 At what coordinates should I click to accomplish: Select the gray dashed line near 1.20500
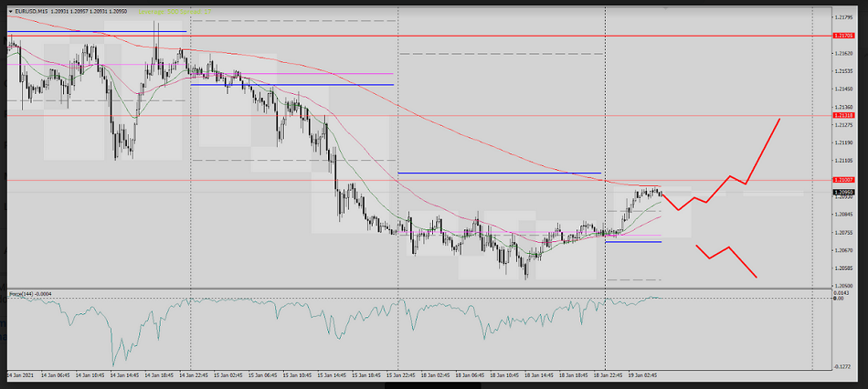(x=633, y=279)
